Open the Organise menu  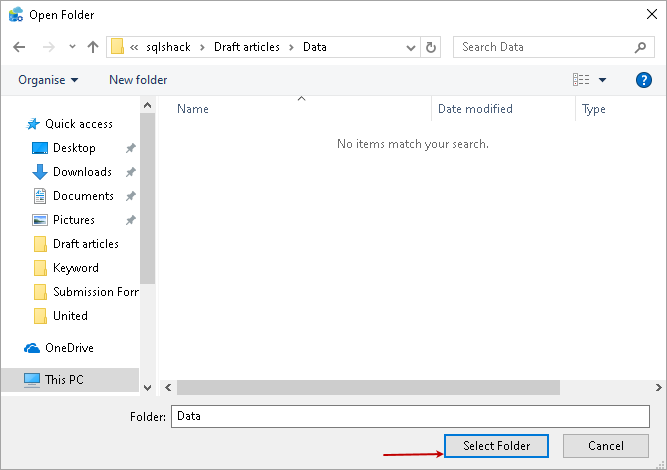[x=48, y=80]
